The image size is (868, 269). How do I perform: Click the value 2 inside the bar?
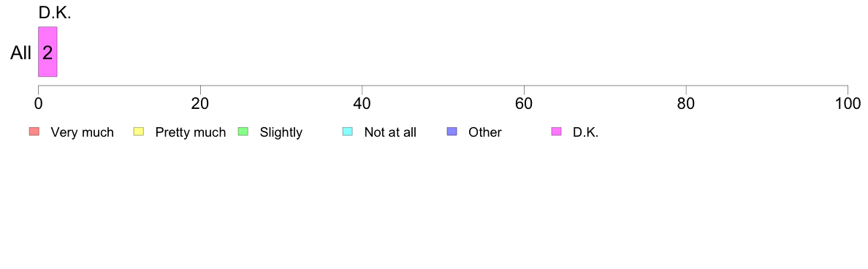point(47,53)
